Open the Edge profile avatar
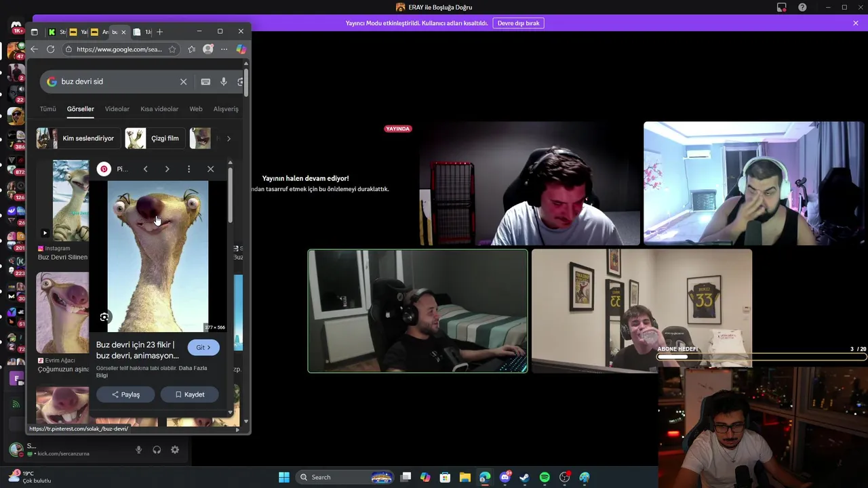The image size is (868, 488). point(208,49)
